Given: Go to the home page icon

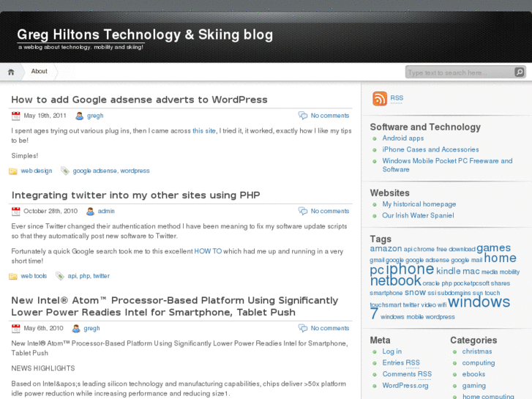Looking at the screenshot, I should [11, 72].
